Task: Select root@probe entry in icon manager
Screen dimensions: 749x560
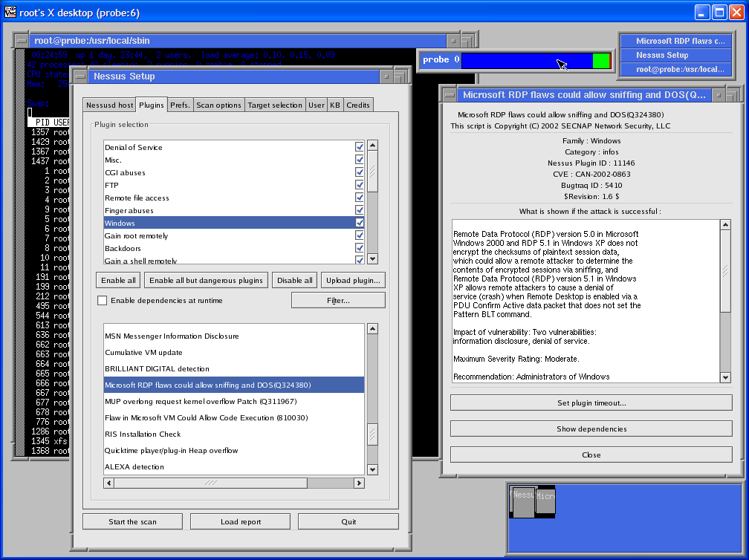Action: click(x=675, y=69)
